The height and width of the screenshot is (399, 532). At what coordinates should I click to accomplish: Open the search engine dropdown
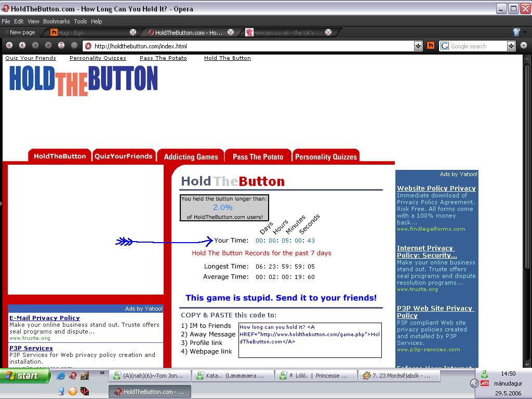[x=511, y=46]
